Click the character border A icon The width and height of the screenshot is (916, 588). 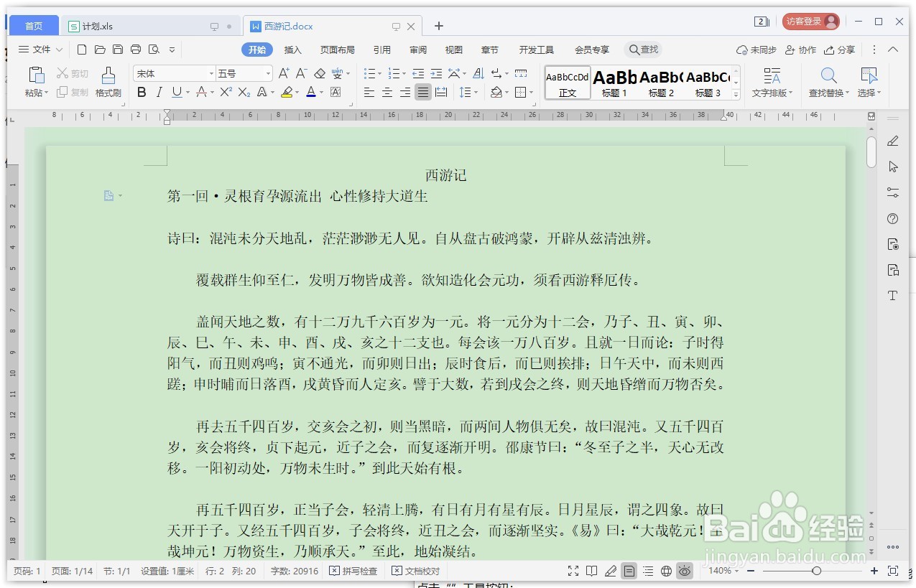tap(336, 92)
